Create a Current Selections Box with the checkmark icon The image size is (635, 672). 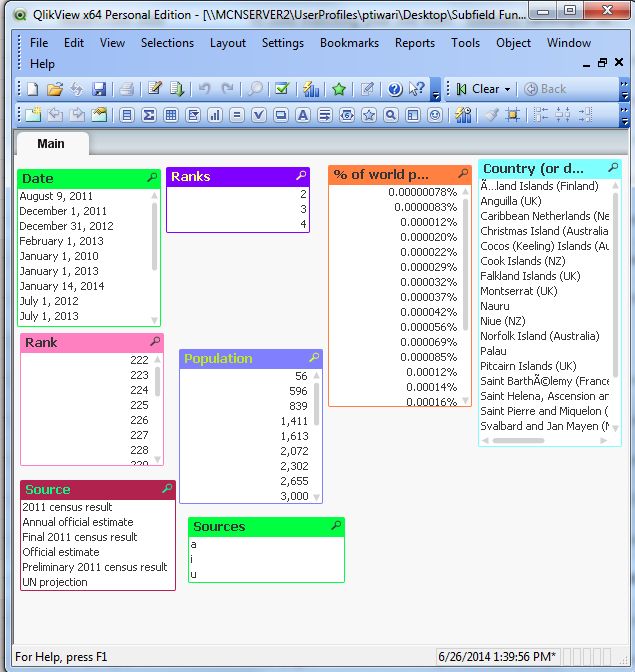pos(259,115)
